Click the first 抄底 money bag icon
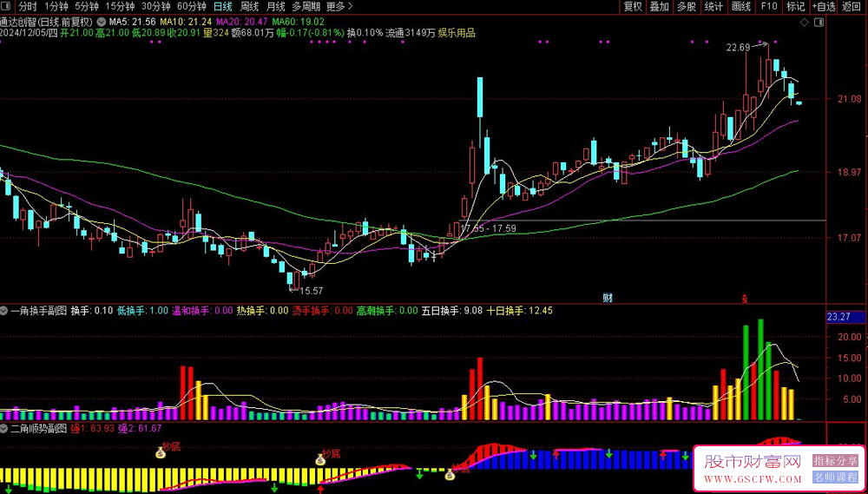The width and height of the screenshot is (868, 494). point(161,453)
